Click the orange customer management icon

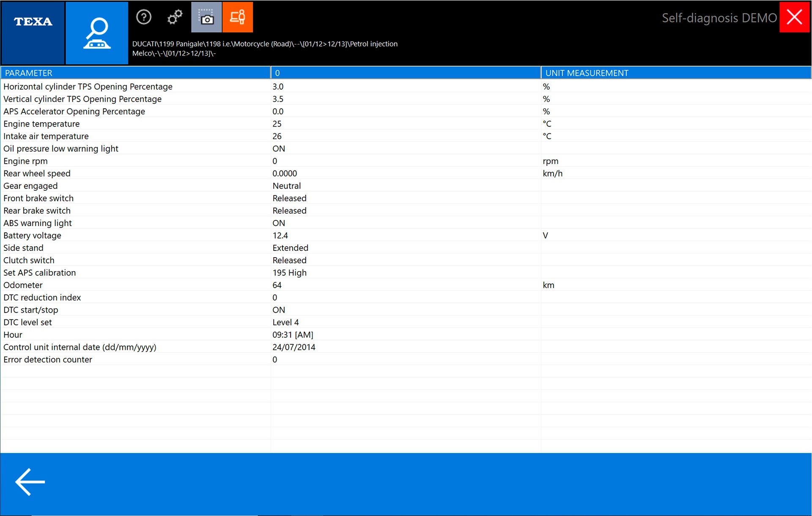238,17
